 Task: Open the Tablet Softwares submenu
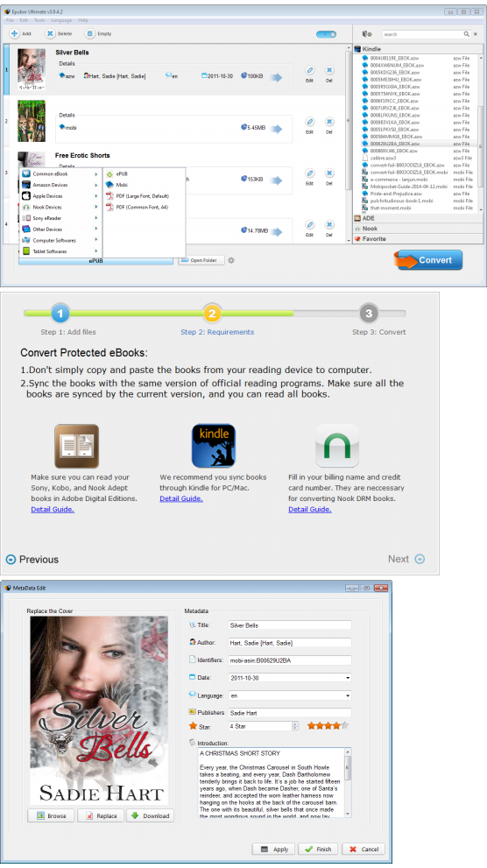point(60,251)
